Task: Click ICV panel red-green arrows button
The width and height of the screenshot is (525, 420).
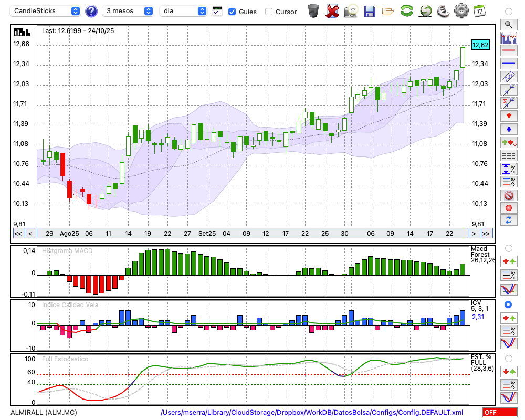Action: pyautogui.click(x=509, y=318)
